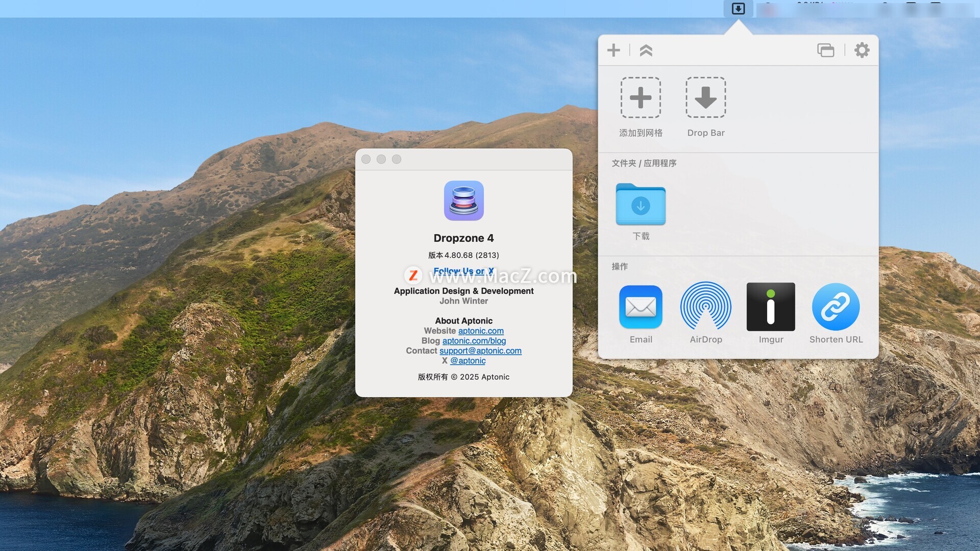Open the @aptonic X profile link
980x551 pixels.
[x=468, y=361]
